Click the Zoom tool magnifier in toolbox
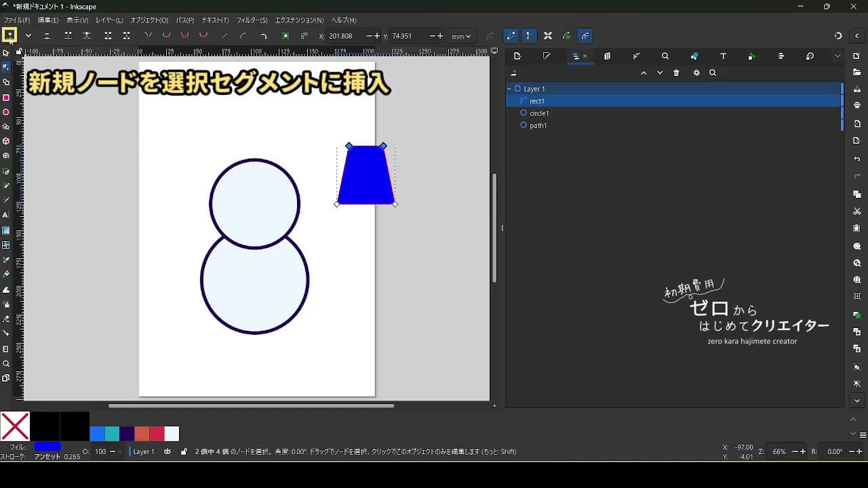Screen dimensions: 868x488 coord(6,363)
